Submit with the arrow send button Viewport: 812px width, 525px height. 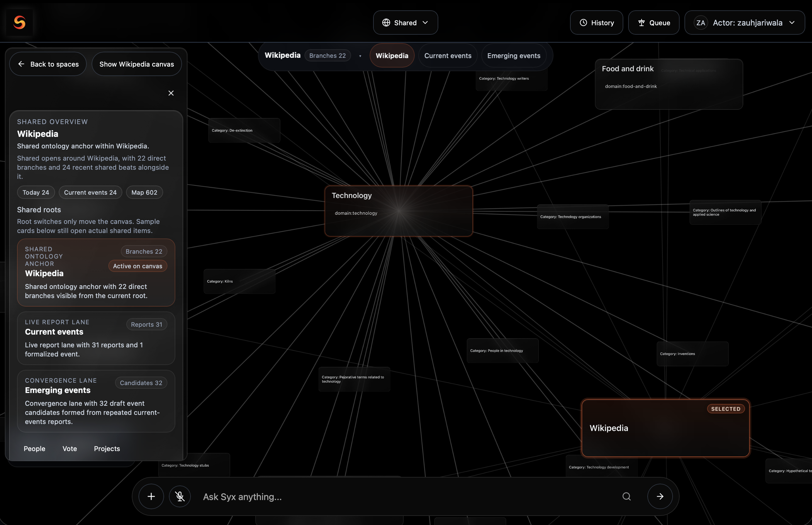coord(660,496)
